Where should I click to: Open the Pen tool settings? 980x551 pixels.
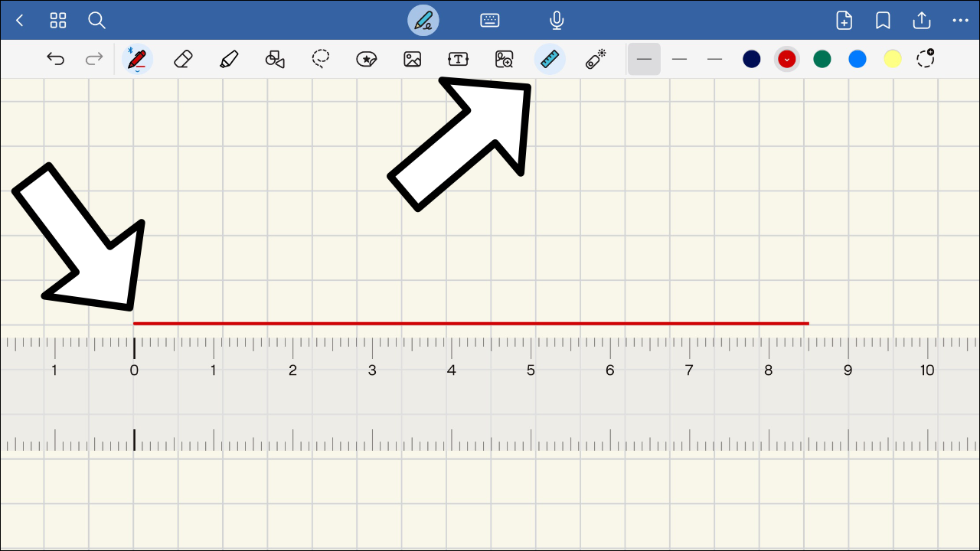tap(137, 59)
